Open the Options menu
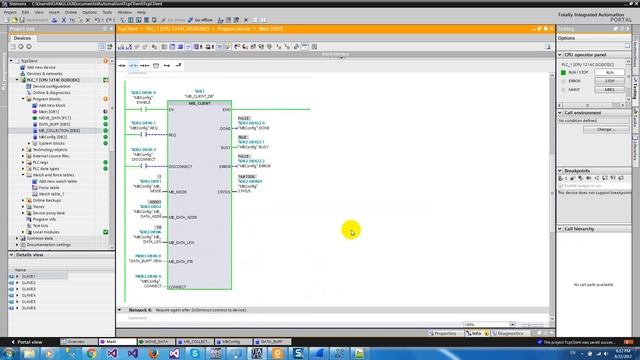This screenshot has width=640, height=360. click(x=89, y=12)
